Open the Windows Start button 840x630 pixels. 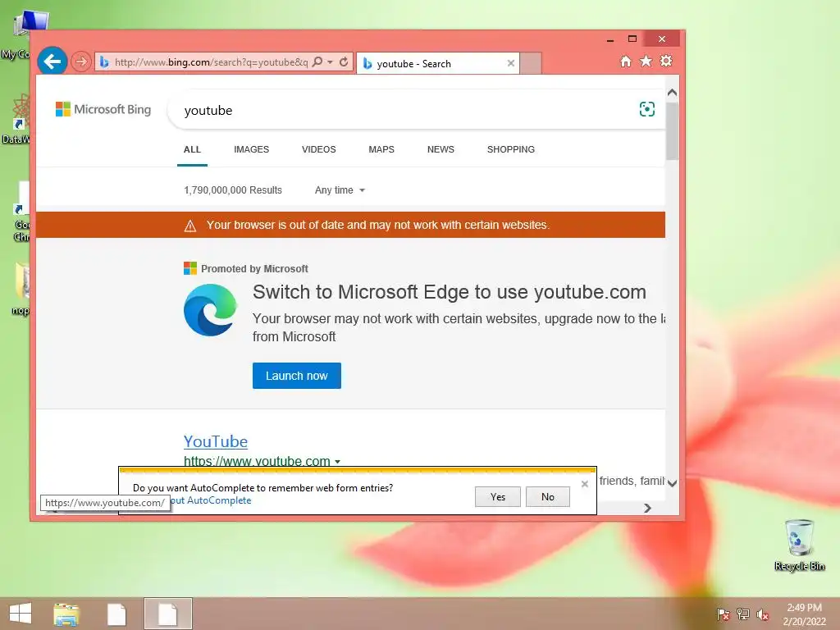tap(21, 614)
